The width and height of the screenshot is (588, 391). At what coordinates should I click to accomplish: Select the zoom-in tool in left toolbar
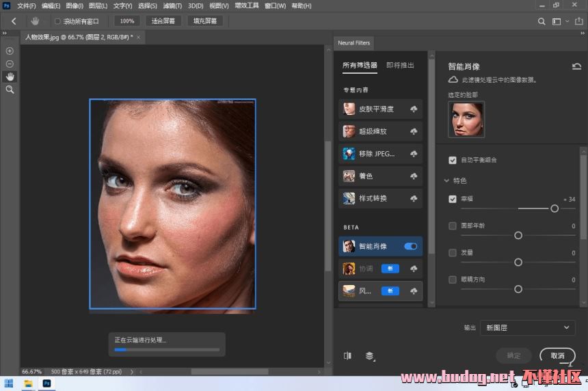coord(10,51)
